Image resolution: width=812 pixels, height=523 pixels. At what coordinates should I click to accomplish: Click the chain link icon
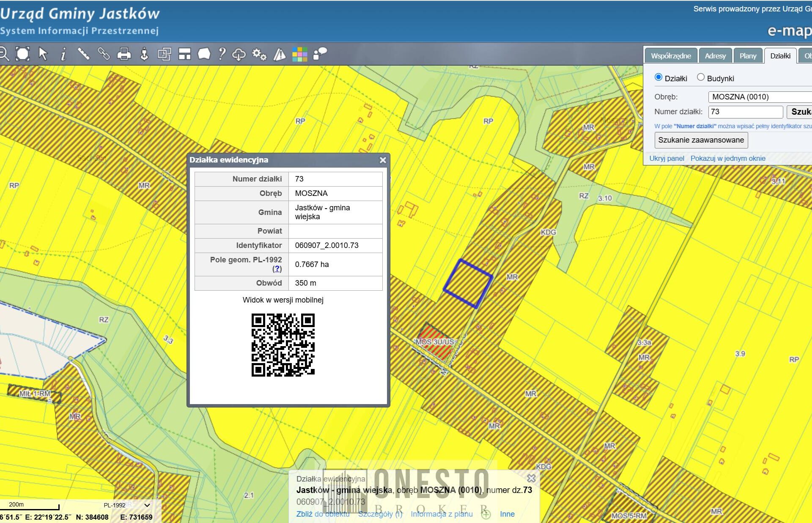(x=104, y=54)
